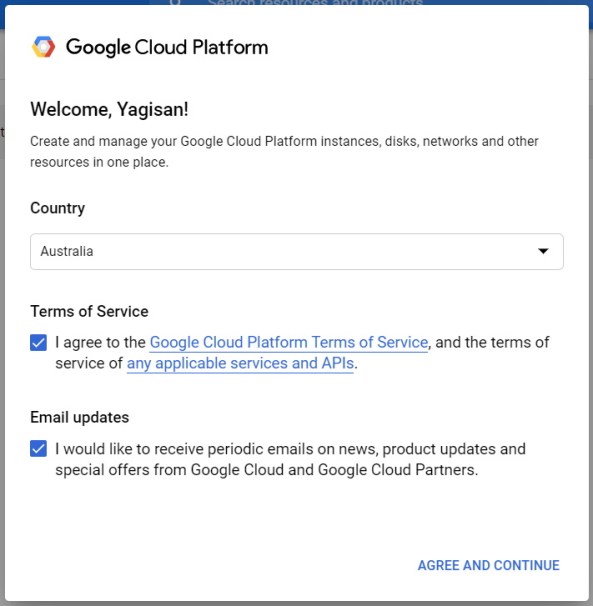Screen dimensions: 593x606
Task: Select the Welcome, Yagisan! heading
Action: [109, 109]
